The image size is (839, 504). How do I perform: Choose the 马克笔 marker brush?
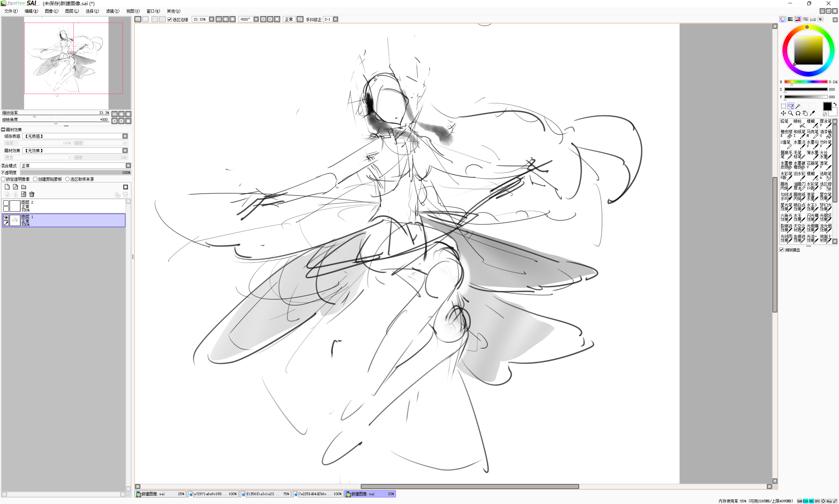812,134
